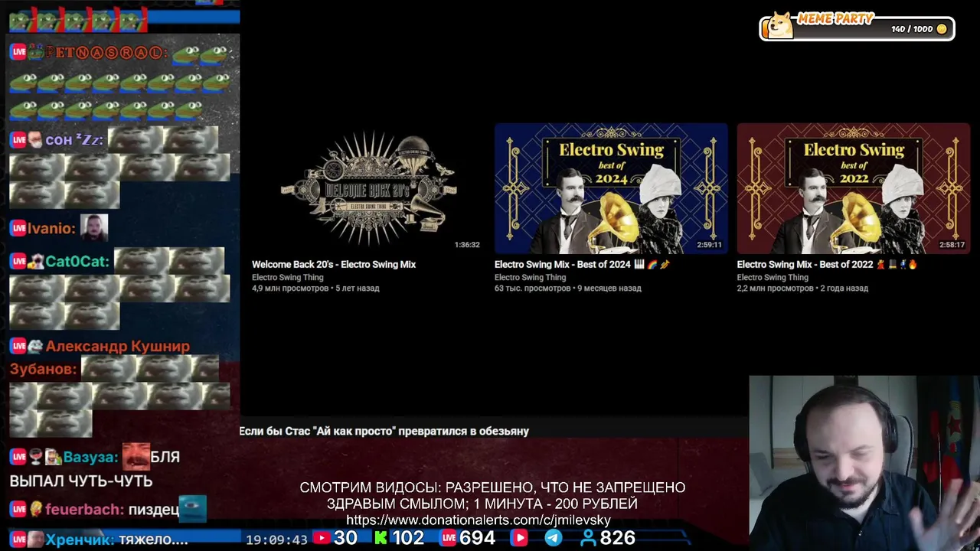Open Electro Swing Thing channel under Best of 2022
Viewport: 980px width, 551px height.
click(x=773, y=278)
